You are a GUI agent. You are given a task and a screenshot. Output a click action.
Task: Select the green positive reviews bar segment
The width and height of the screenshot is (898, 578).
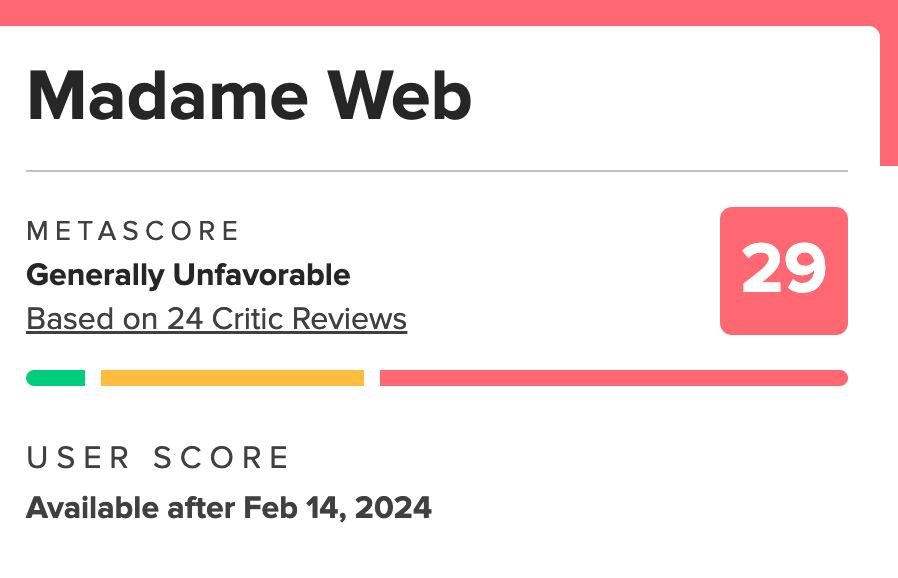[x=55, y=378]
